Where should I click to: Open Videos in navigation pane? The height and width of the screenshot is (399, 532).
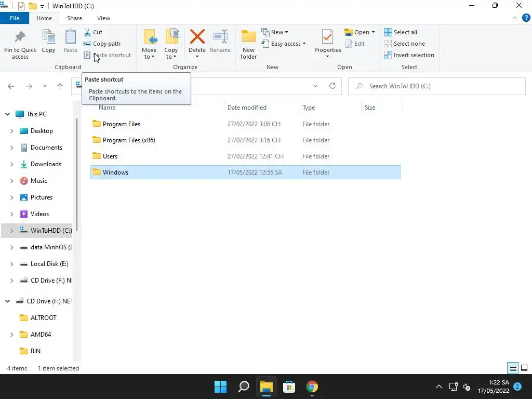[39, 214]
